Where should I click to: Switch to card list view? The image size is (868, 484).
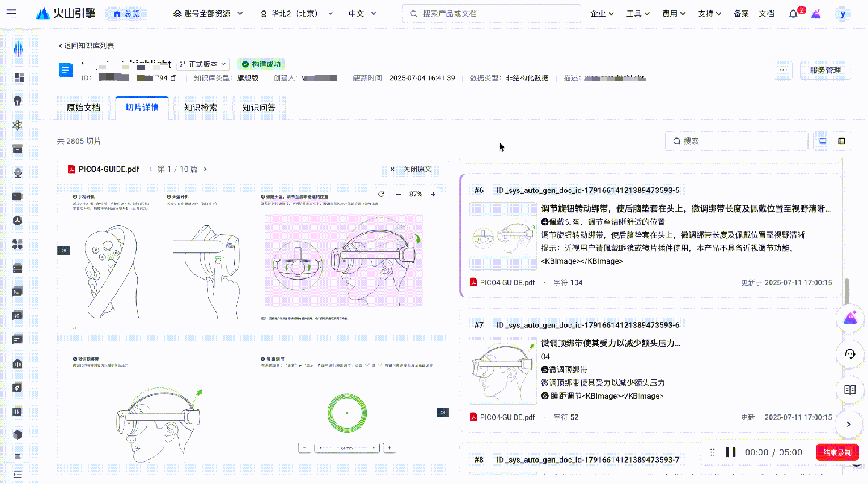pyautogui.click(x=823, y=141)
